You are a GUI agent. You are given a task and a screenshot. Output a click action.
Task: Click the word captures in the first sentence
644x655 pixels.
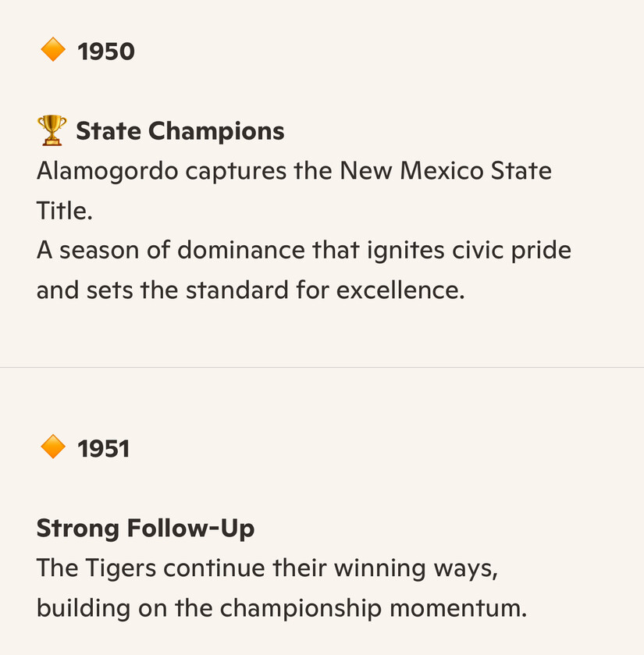click(x=236, y=171)
